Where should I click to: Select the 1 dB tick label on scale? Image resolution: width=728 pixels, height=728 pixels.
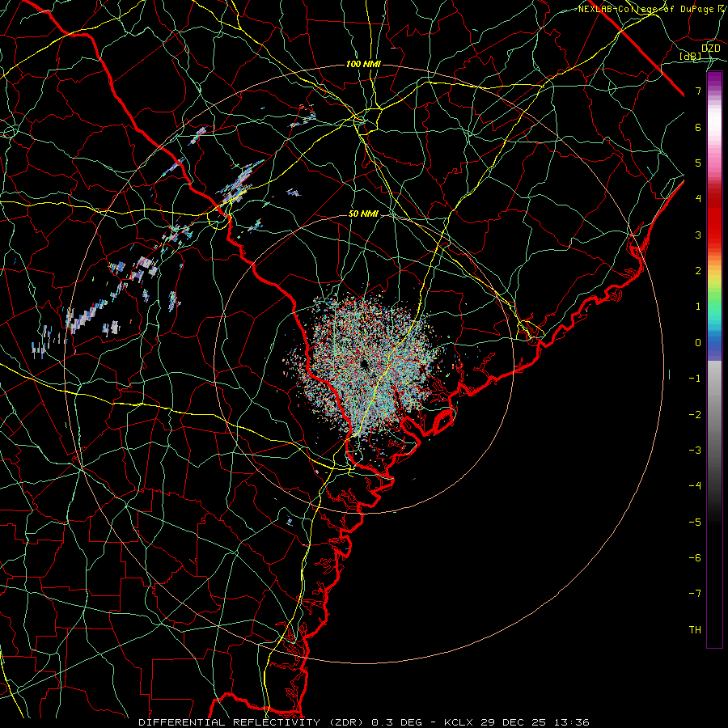point(698,307)
